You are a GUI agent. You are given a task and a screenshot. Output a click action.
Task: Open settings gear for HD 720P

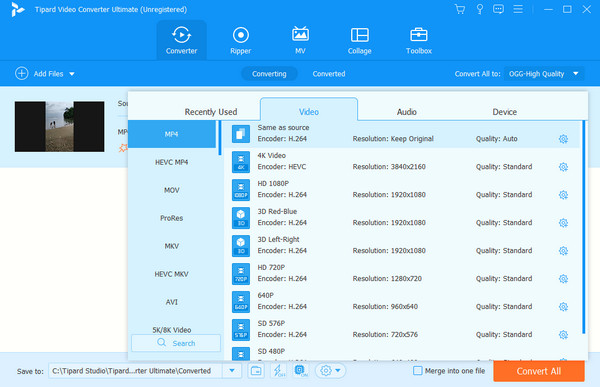click(x=563, y=279)
